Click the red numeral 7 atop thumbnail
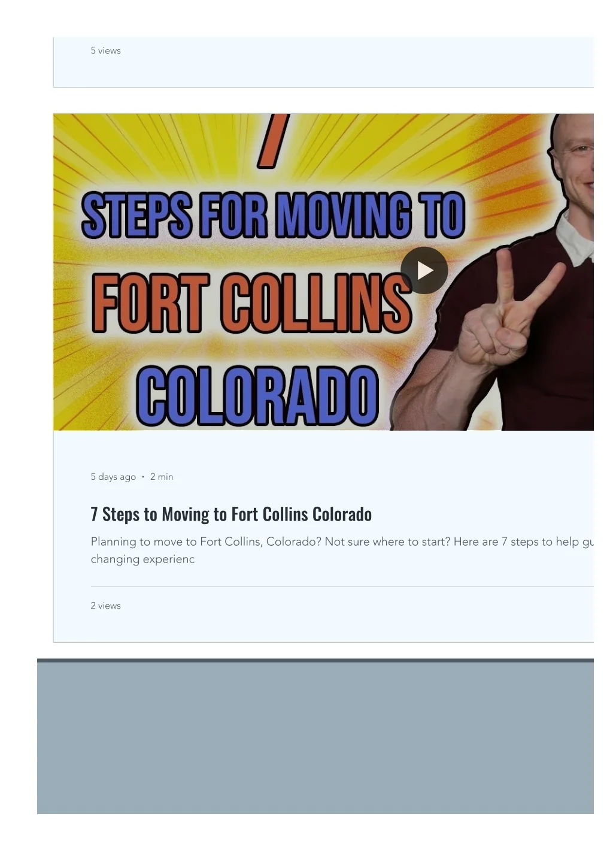The image size is (613, 868). click(x=274, y=141)
